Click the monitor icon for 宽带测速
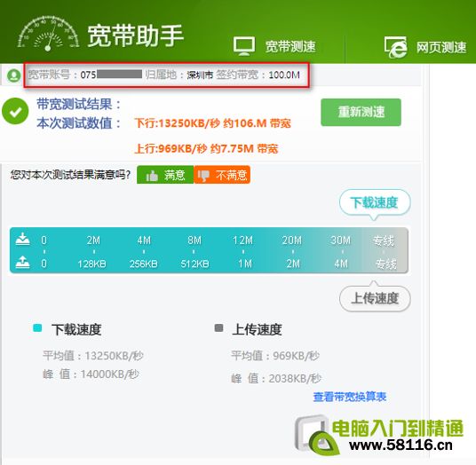This screenshot has width=476, height=465. (243, 46)
